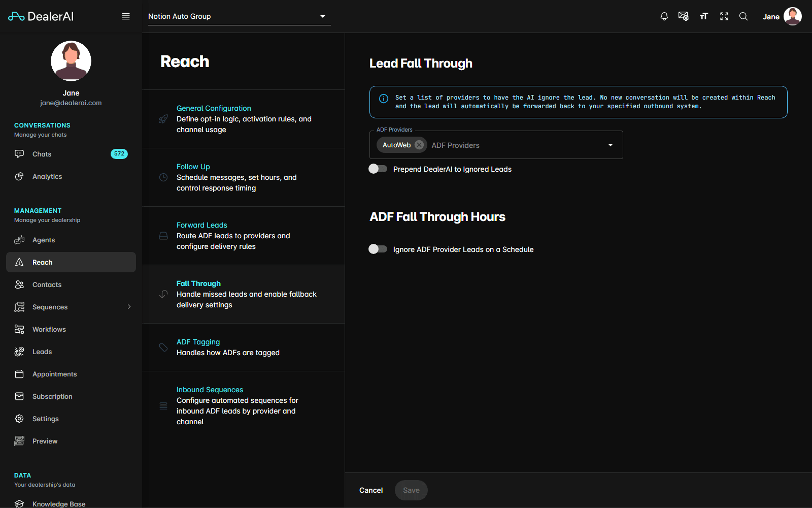Screen dimensions: 812x508
Task: Toggle fullscreen mode icon
Action: point(724,16)
